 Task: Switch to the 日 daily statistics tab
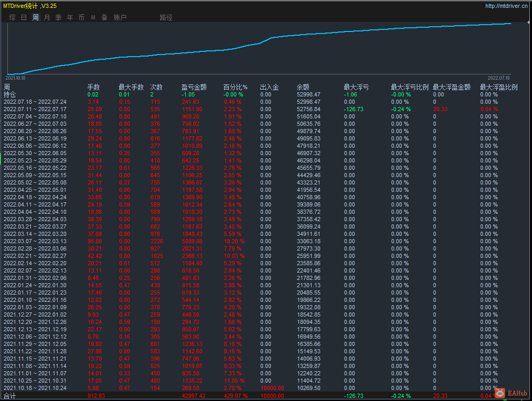tap(24, 17)
